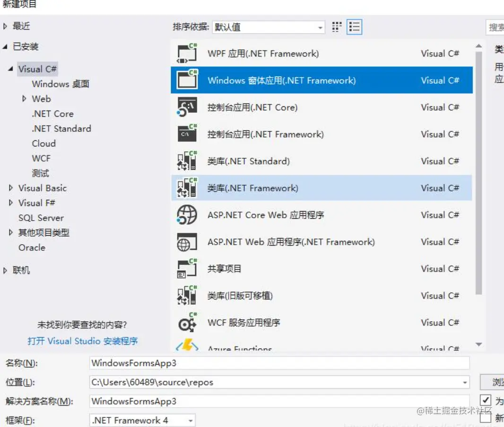
Task: Click the template list scrollbar thumb
Action: tap(479, 173)
